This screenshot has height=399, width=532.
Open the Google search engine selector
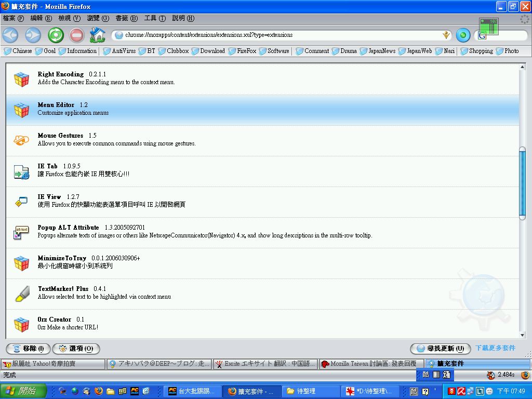pyautogui.click(x=482, y=35)
